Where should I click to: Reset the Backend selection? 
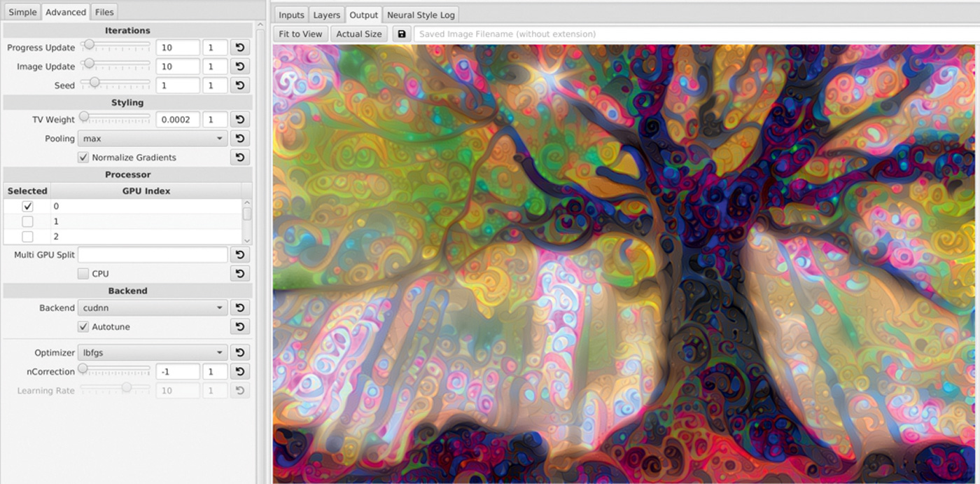239,307
